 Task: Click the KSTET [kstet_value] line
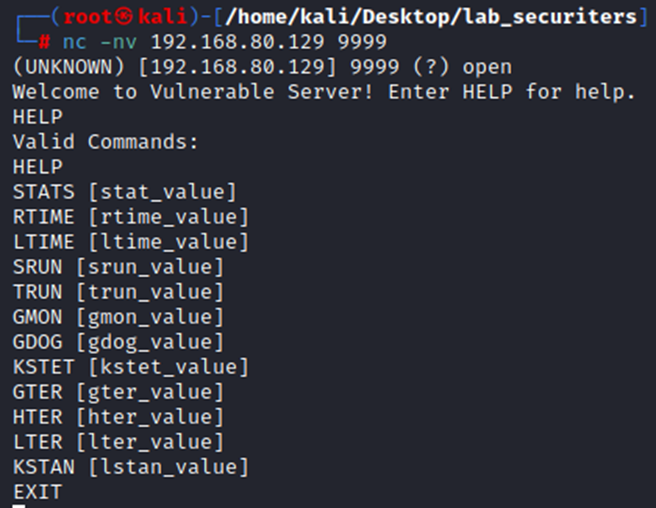point(131,367)
